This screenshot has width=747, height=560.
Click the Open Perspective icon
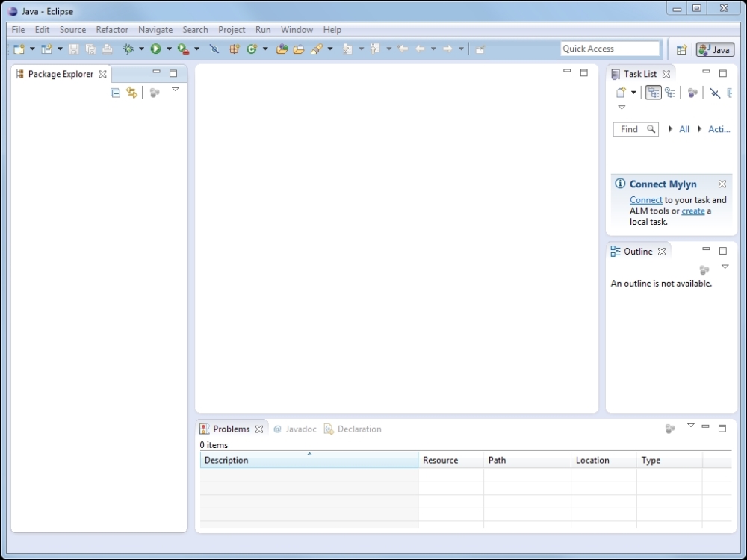pos(682,49)
